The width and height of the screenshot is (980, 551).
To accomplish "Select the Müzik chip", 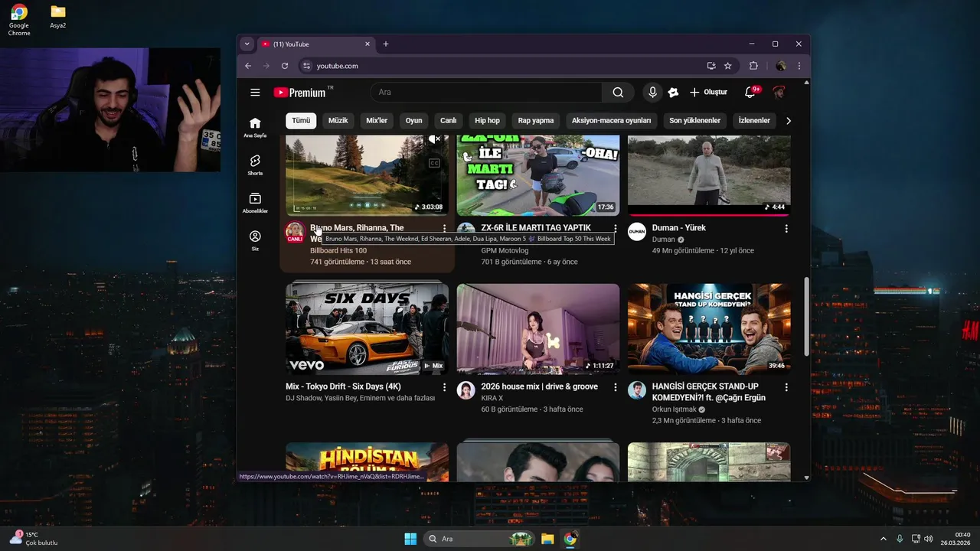I will [338, 121].
